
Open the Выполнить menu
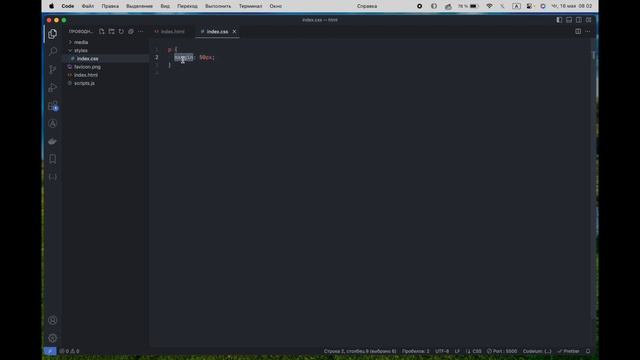[x=218, y=6]
